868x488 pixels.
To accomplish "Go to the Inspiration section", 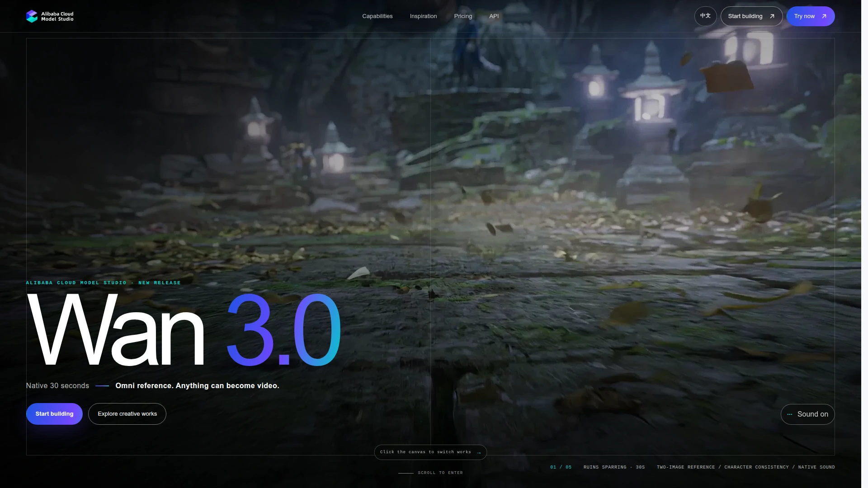I will [423, 16].
